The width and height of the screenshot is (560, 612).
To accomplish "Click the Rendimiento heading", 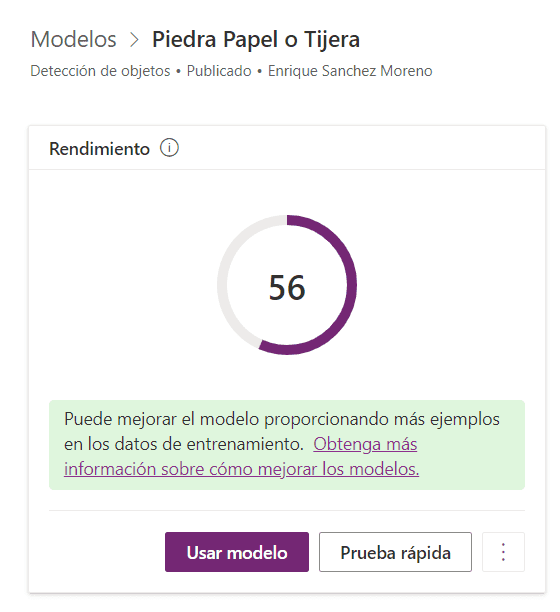I will (99, 149).
